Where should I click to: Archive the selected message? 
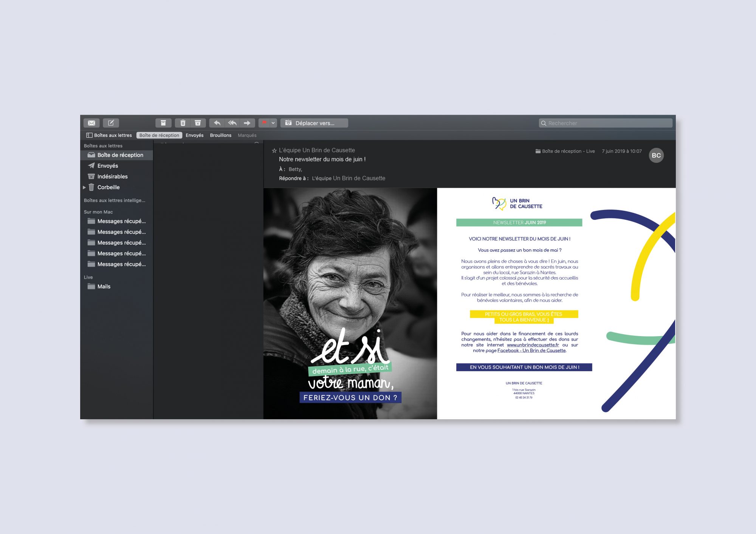pyautogui.click(x=163, y=123)
